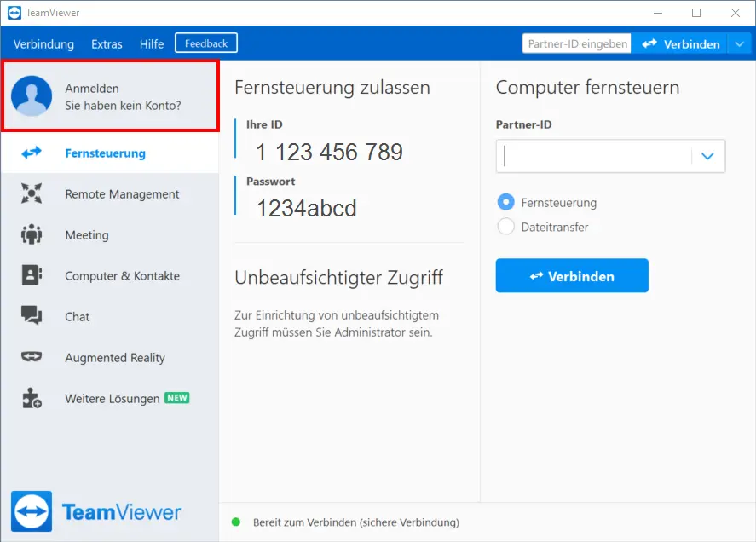Go to Computer & Kontakte section
The image size is (756, 542).
tap(109, 276)
